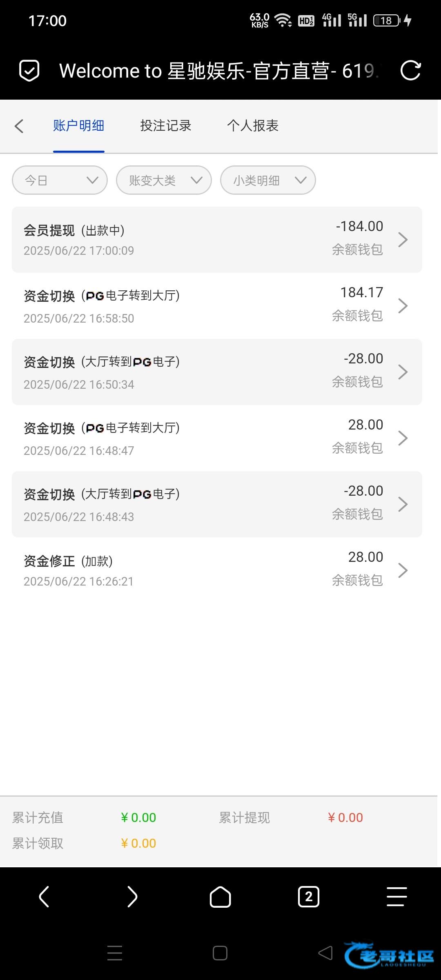The image size is (441, 980).
Task: Tap the Android recent apps button
Action: [115, 953]
